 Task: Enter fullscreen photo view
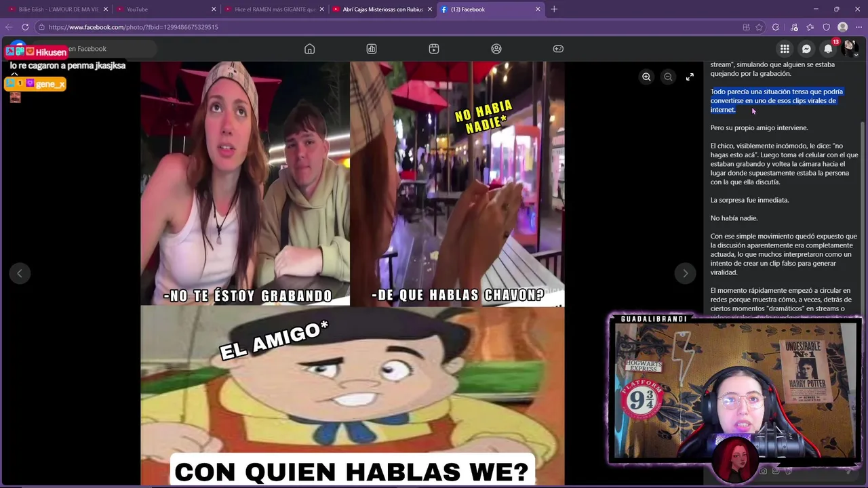(x=690, y=77)
